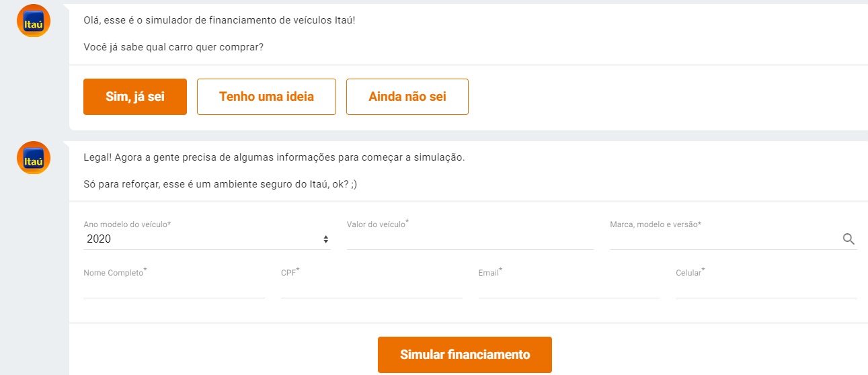Click the Itaú logo beside the greeting message
Viewport: 868px width, 375px height.
(x=33, y=21)
